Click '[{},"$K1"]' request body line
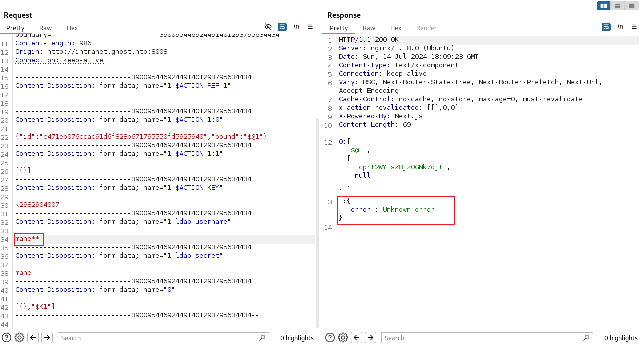 pos(35,307)
